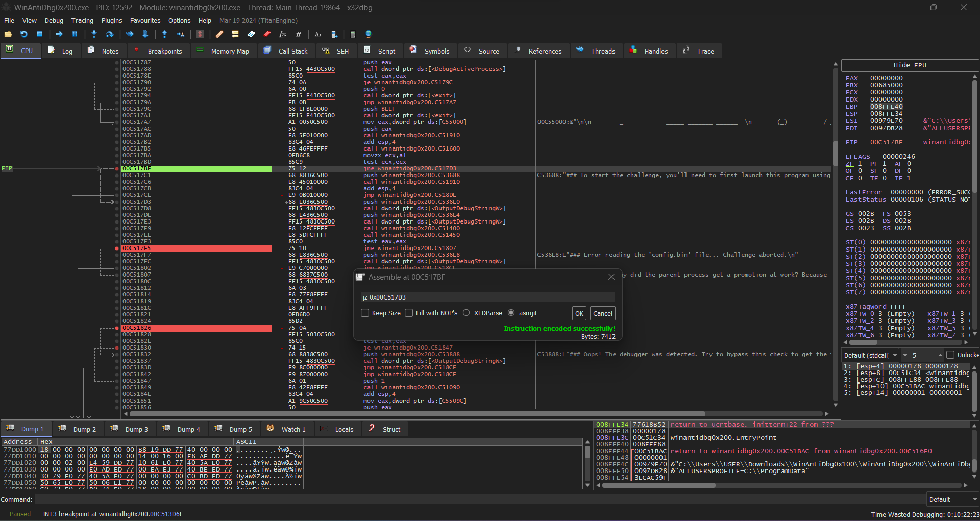Click the step over icon

click(x=109, y=34)
